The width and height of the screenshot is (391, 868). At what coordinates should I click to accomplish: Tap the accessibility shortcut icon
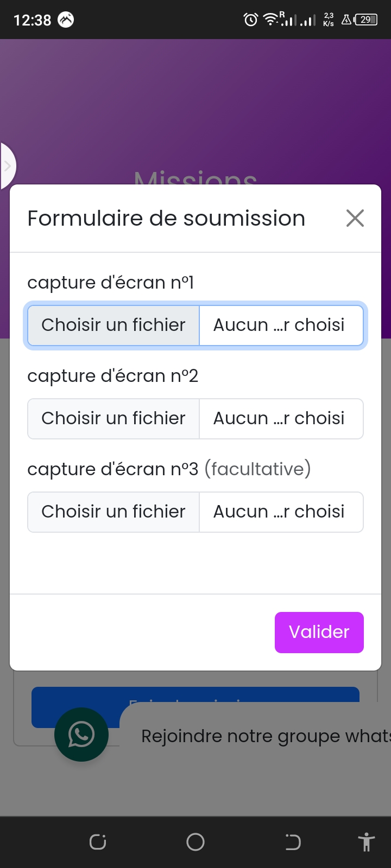[x=367, y=842]
